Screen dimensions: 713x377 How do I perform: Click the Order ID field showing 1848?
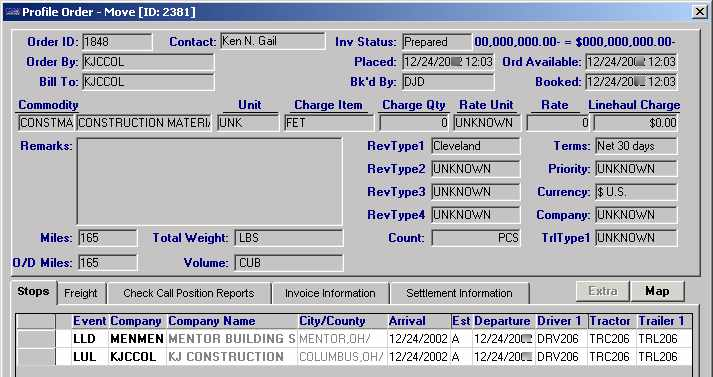coord(117,42)
